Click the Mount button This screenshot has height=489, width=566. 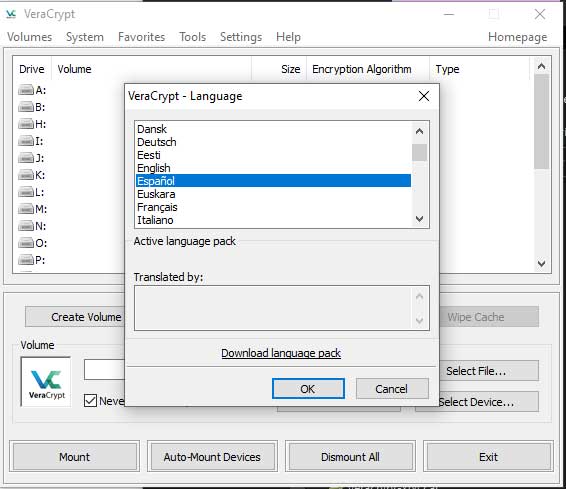tap(75, 457)
